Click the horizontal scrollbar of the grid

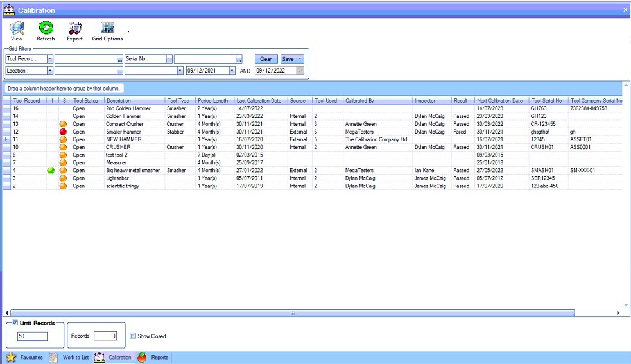(293, 313)
